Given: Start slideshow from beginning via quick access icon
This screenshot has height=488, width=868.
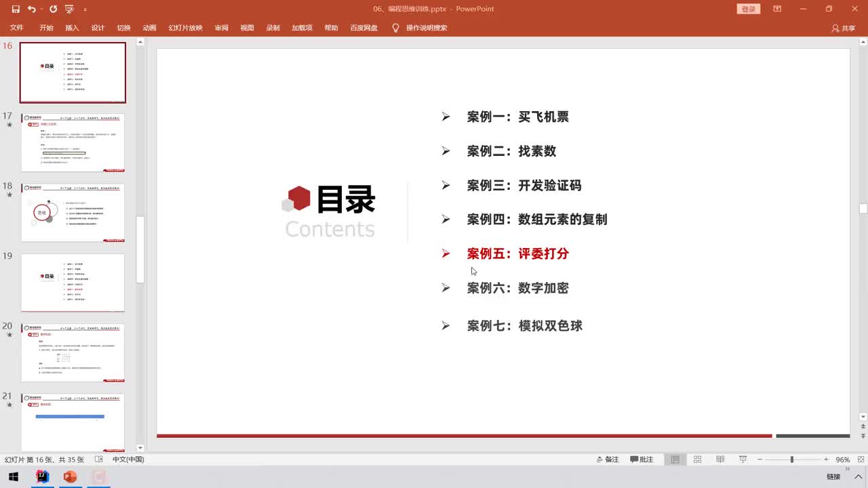Looking at the screenshot, I should click(x=69, y=9).
